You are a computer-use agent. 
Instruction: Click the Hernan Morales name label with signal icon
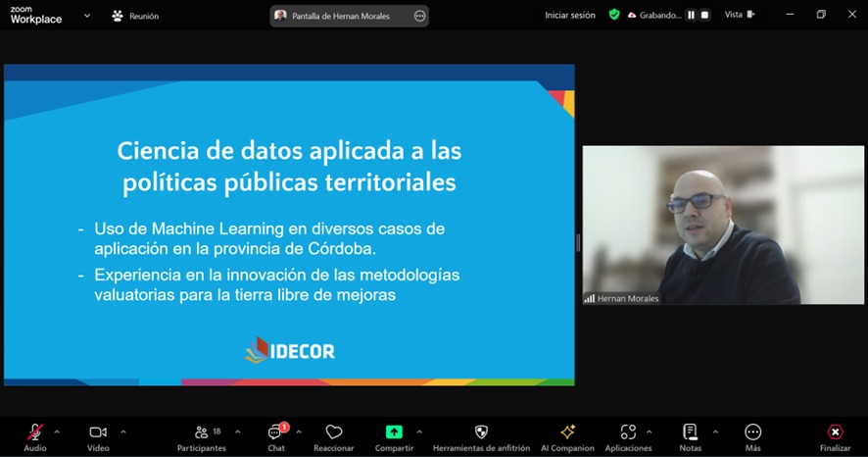[x=622, y=298]
